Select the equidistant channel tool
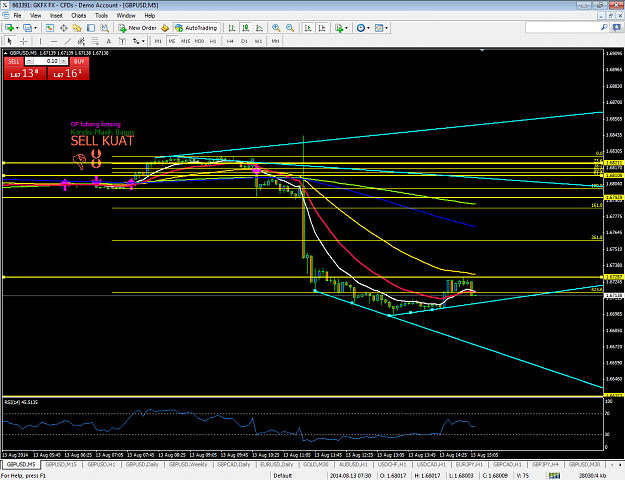 [81, 41]
